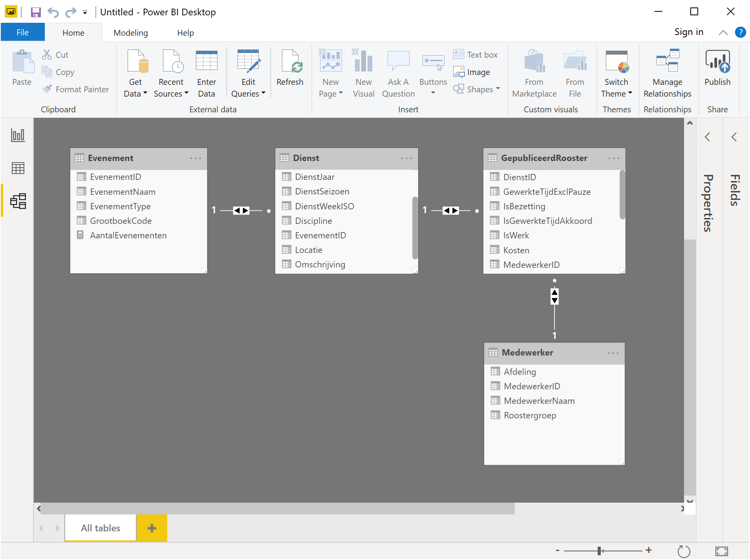This screenshot has width=750, height=560.
Task: Open the Help ribbon tab
Action: click(185, 33)
